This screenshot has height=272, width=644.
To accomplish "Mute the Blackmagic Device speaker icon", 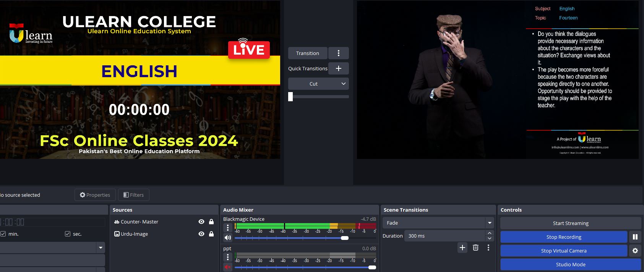I will point(228,238).
